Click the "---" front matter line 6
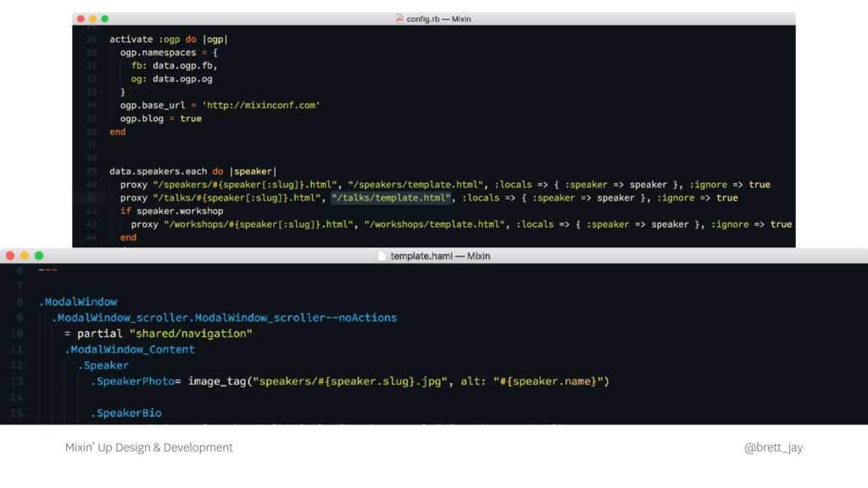 (47, 270)
